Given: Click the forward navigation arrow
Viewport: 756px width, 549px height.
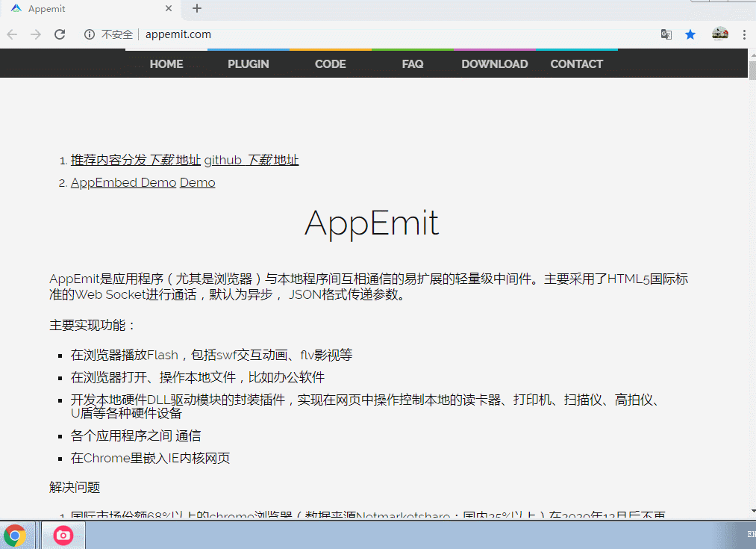Looking at the screenshot, I should [35, 34].
